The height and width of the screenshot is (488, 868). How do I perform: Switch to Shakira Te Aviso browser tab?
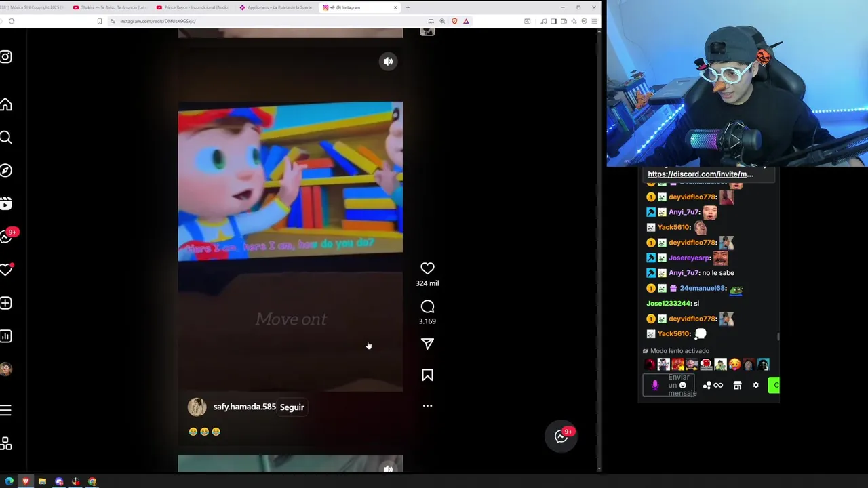click(x=110, y=7)
